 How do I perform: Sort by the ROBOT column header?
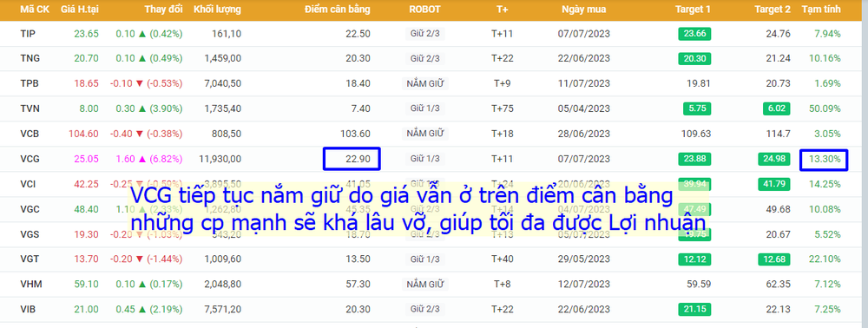tap(424, 10)
